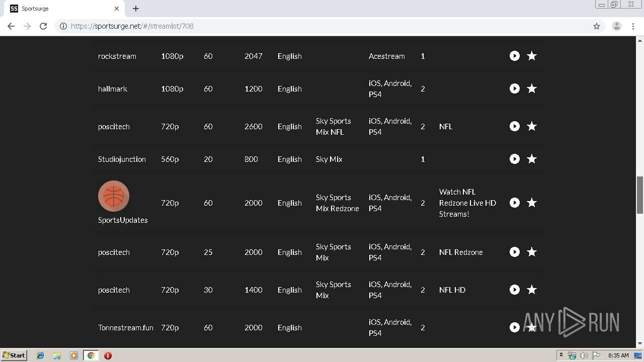The height and width of the screenshot is (362, 644).
Task: Click the Studiojunction streamer name
Action: 122,159
